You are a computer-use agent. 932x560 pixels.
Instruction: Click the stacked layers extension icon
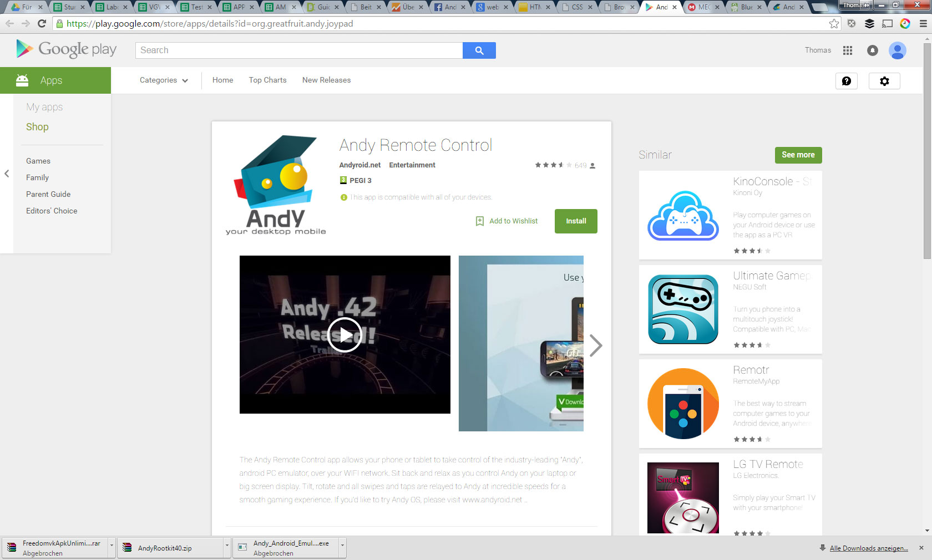coord(869,24)
